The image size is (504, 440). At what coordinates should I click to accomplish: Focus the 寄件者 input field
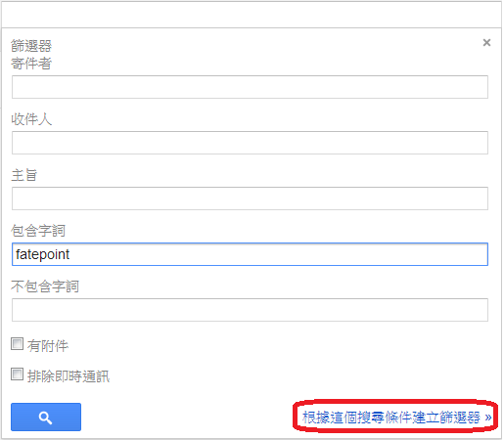click(x=250, y=87)
